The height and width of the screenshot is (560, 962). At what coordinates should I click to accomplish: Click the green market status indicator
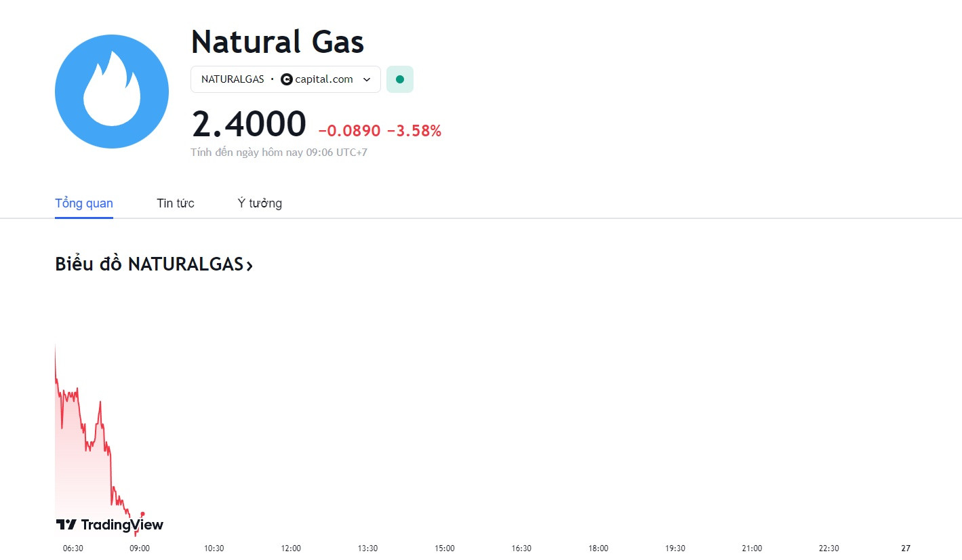pyautogui.click(x=400, y=79)
